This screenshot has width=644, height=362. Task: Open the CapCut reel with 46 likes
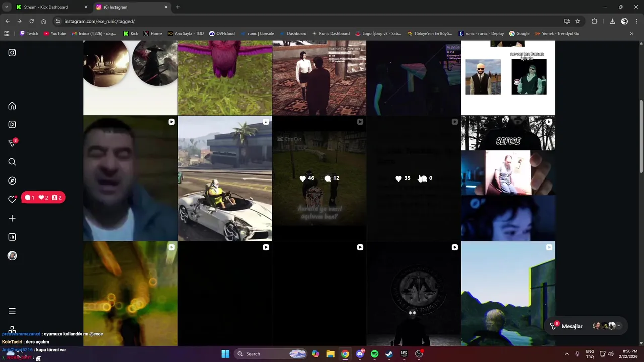pyautogui.click(x=319, y=178)
